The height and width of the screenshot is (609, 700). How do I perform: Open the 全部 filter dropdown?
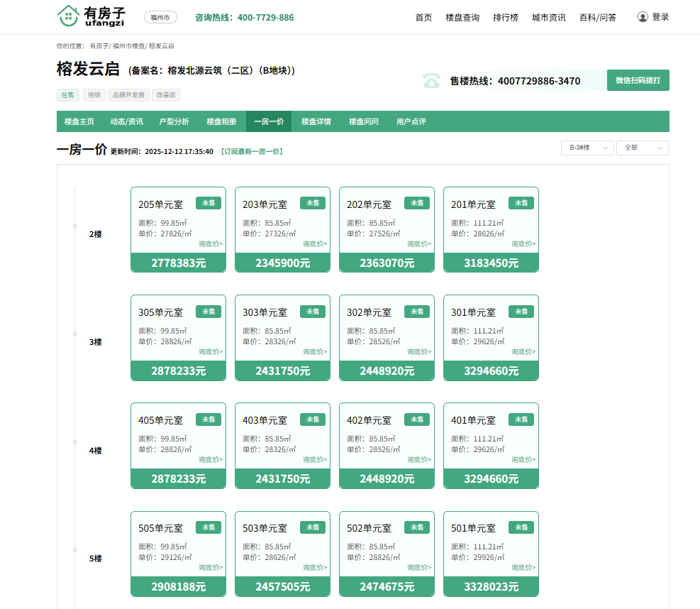coord(643,148)
